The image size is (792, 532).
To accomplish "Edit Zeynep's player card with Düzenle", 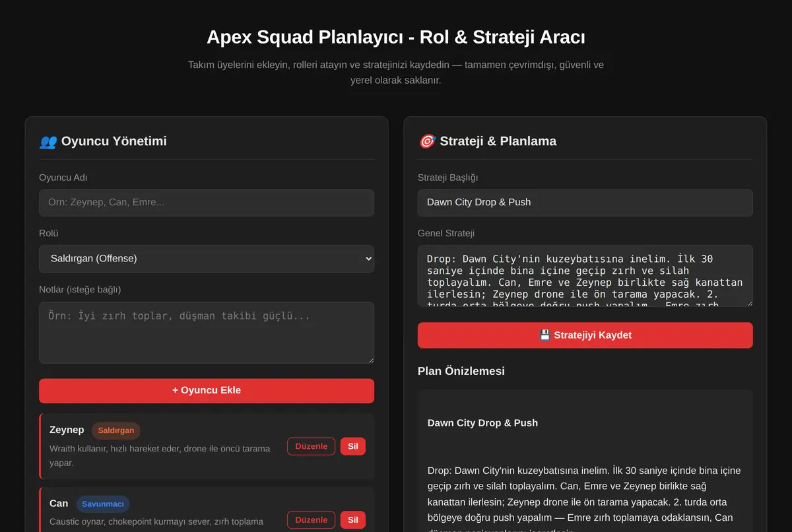I will [311, 446].
